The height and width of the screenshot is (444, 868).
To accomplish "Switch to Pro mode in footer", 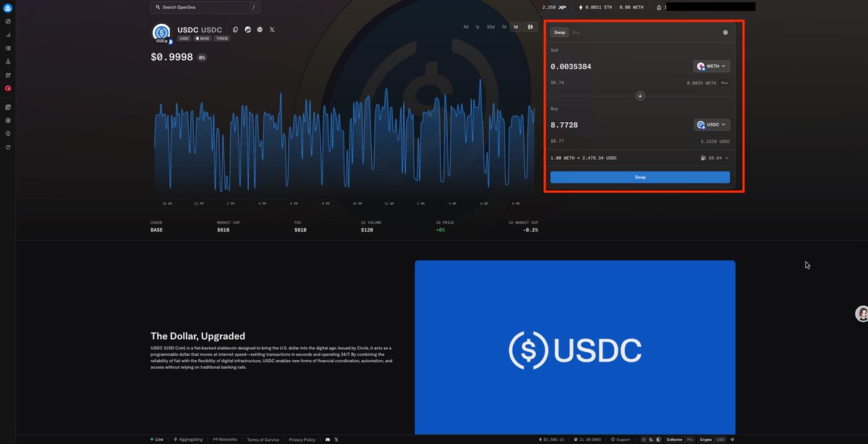I will pyautogui.click(x=690, y=440).
